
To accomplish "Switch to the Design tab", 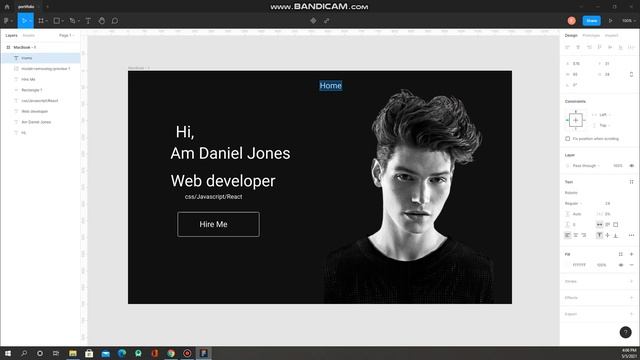I will click(571, 36).
